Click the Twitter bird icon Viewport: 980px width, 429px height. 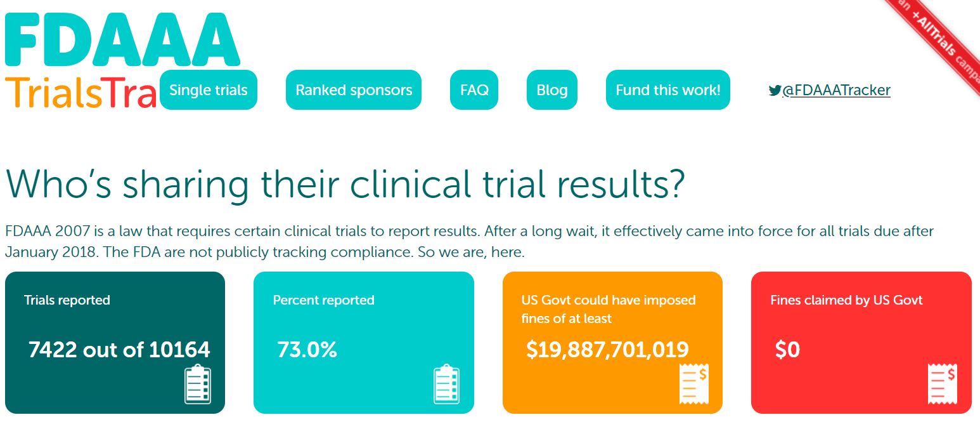[x=775, y=91]
